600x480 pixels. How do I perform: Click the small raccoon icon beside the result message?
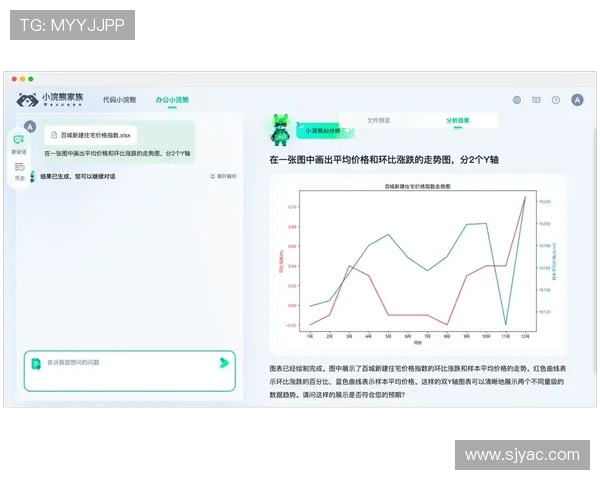click(33, 176)
